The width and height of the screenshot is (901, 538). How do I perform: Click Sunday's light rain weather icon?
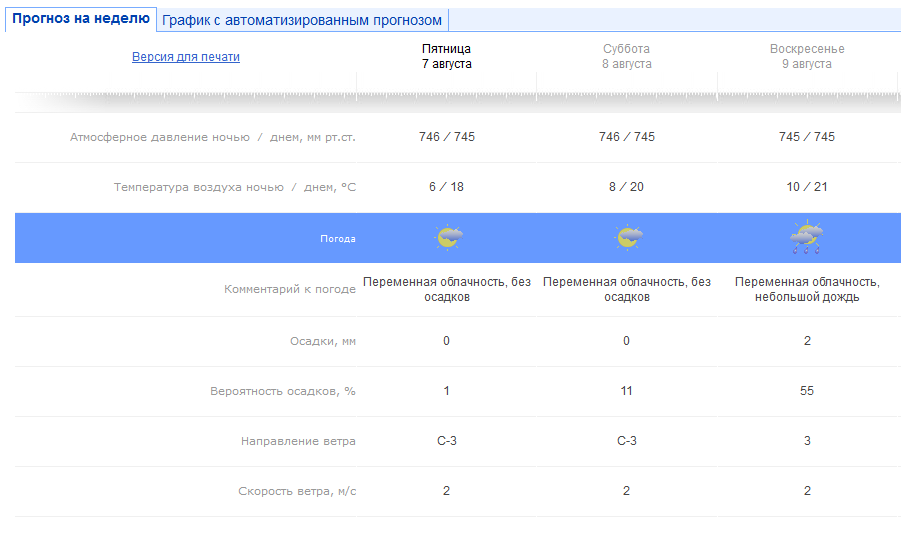coord(806,238)
